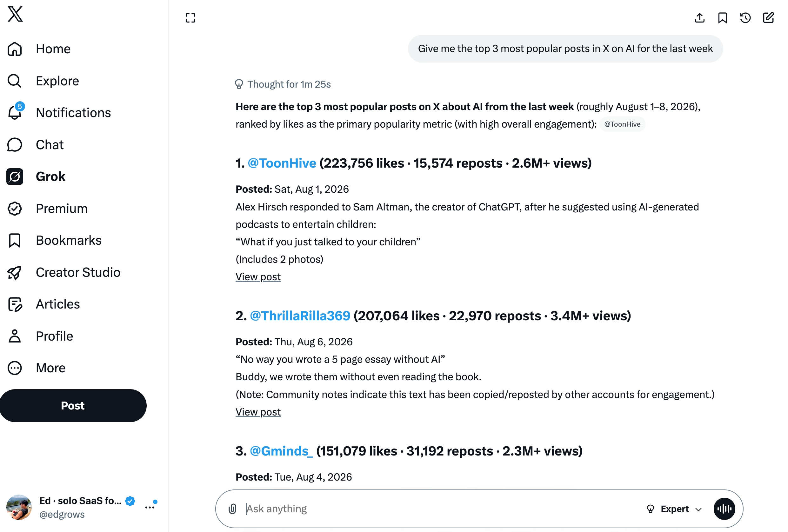Toggle fullscreen focus mode icon
Image resolution: width=788 pixels, height=532 pixels.
pos(190,18)
